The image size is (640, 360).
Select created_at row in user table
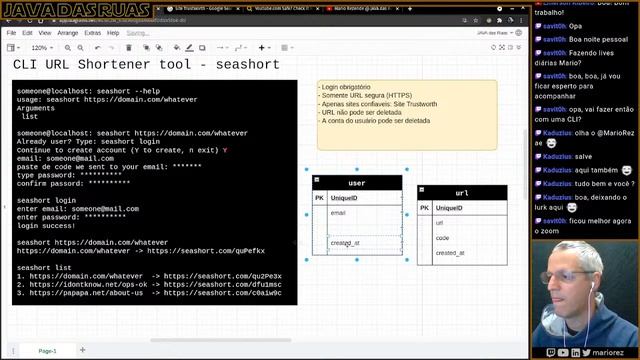(357, 243)
